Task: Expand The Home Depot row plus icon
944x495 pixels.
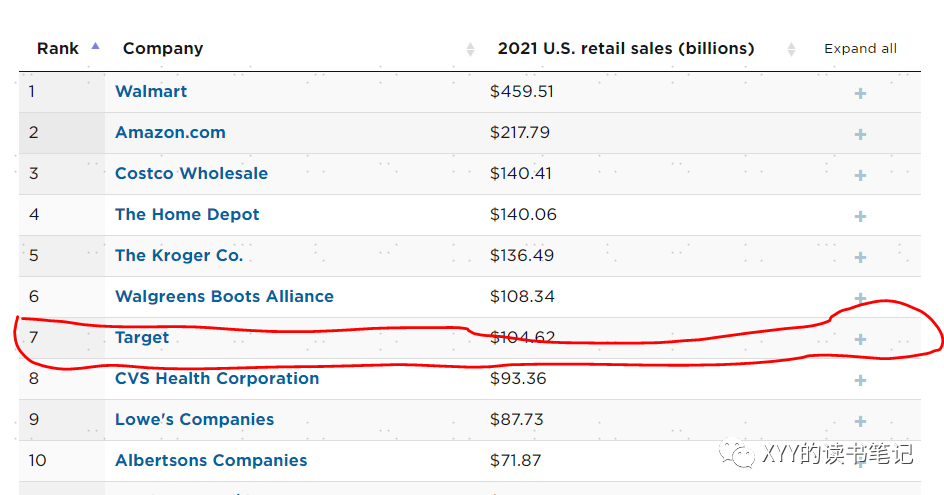Action: pyautogui.click(x=860, y=216)
